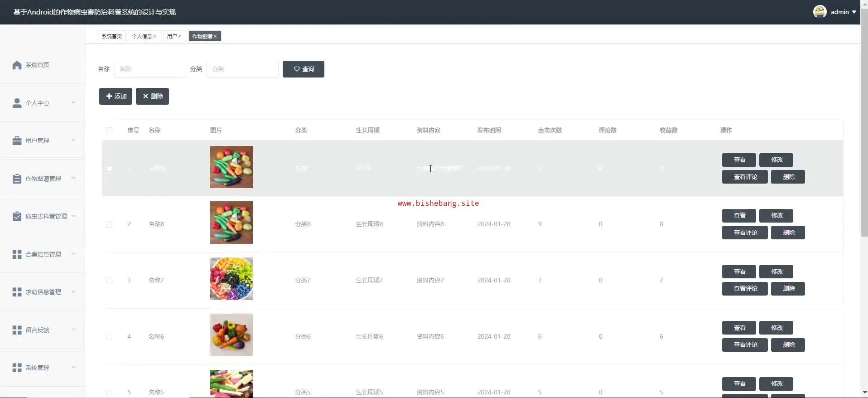Click 修改 for row 名称5

pyautogui.click(x=776, y=383)
